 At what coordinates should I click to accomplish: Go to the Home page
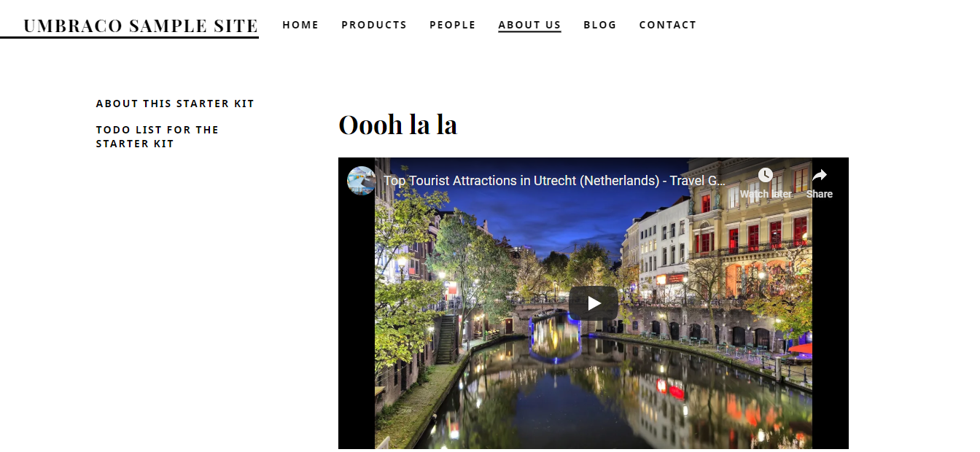click(x=300, y=25)
